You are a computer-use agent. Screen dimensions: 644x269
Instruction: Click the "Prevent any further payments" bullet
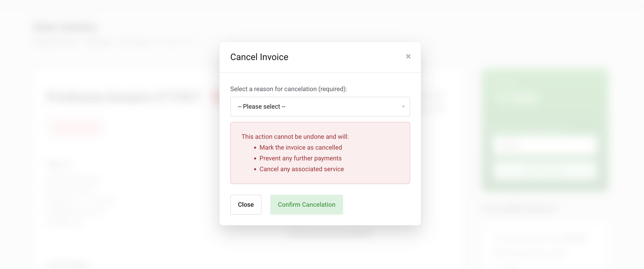point(300,158)
